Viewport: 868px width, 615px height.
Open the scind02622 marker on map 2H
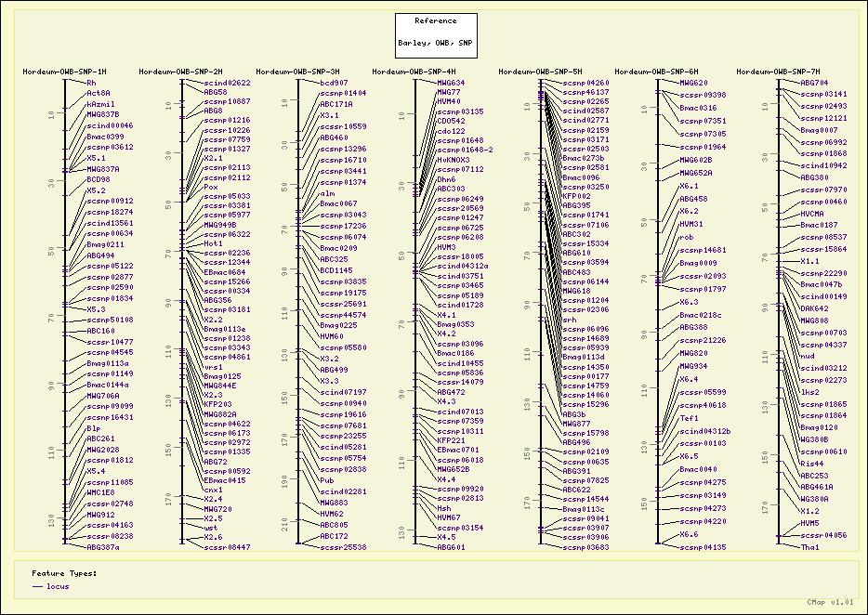[227, 82]
